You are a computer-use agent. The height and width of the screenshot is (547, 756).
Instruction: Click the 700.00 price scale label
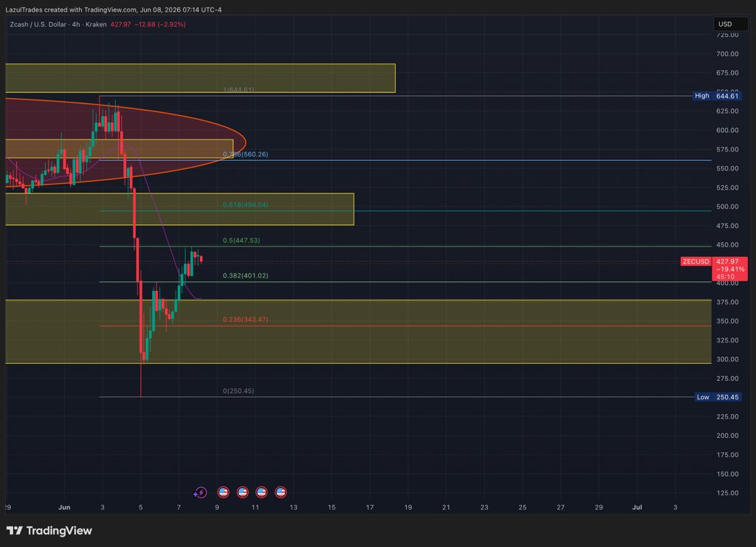[727, 54]
